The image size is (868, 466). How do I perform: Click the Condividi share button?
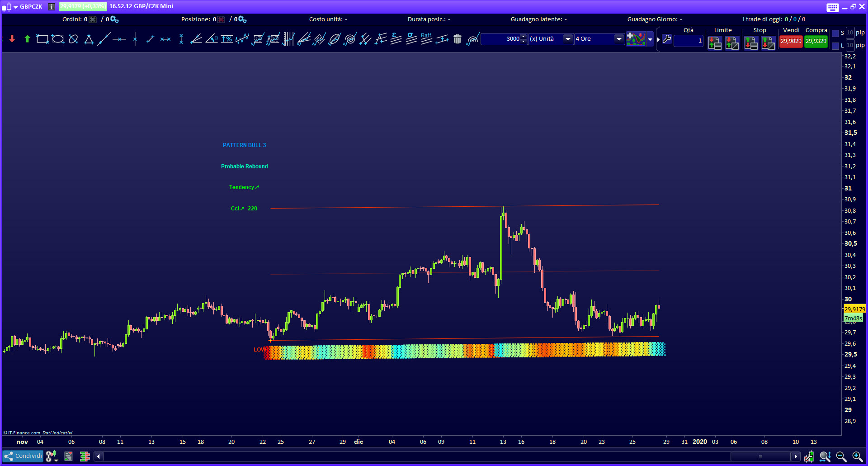click(23, 456)
